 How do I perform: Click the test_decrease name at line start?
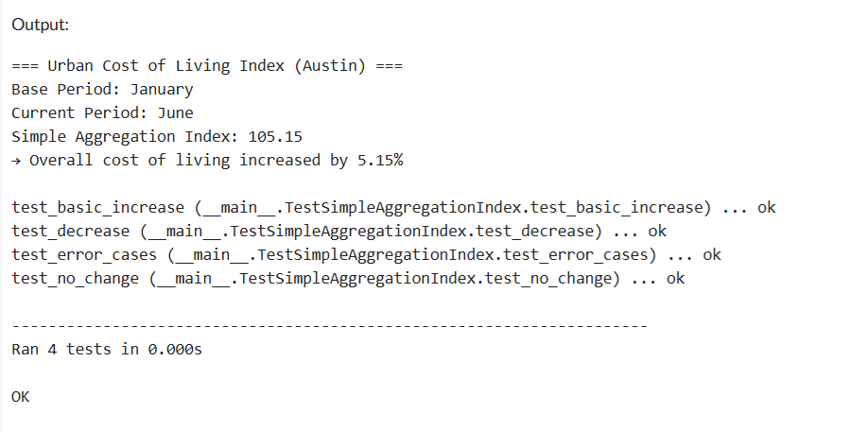click(70, 232)
